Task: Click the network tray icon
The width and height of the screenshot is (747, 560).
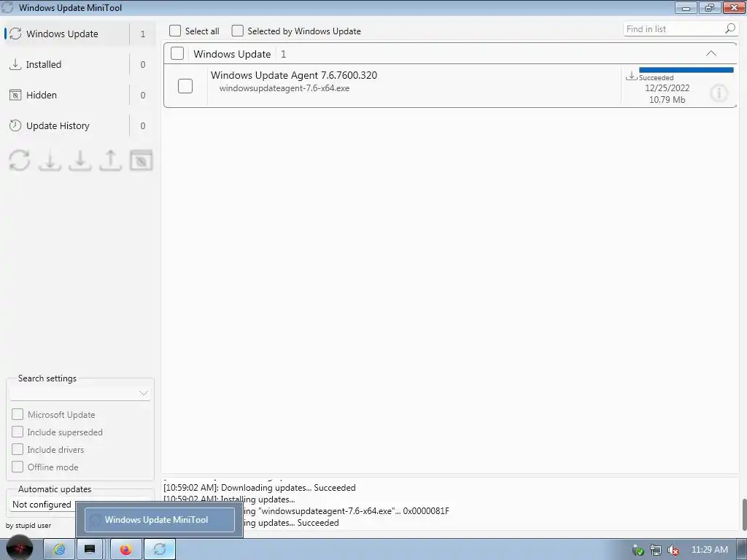Action: coord(656,550)
